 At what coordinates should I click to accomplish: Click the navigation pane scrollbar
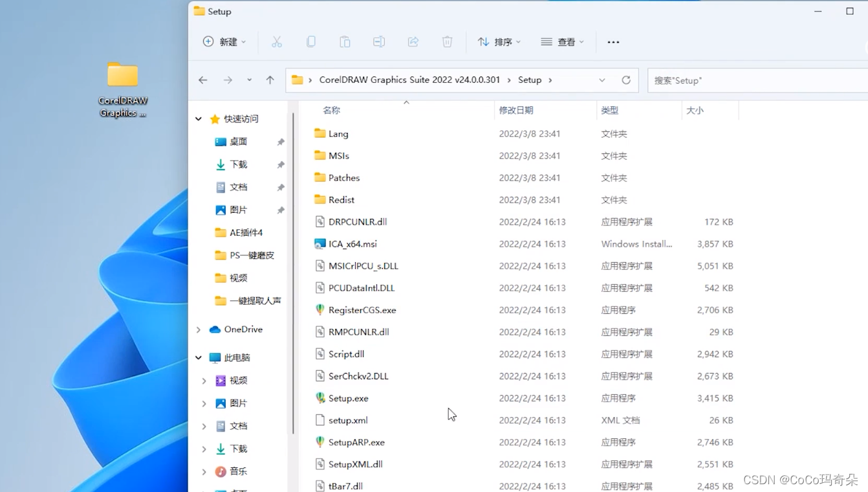[294, 272]
